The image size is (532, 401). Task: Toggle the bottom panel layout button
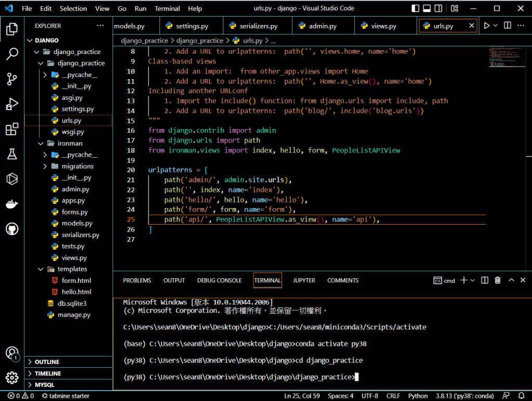coord(428,9)
